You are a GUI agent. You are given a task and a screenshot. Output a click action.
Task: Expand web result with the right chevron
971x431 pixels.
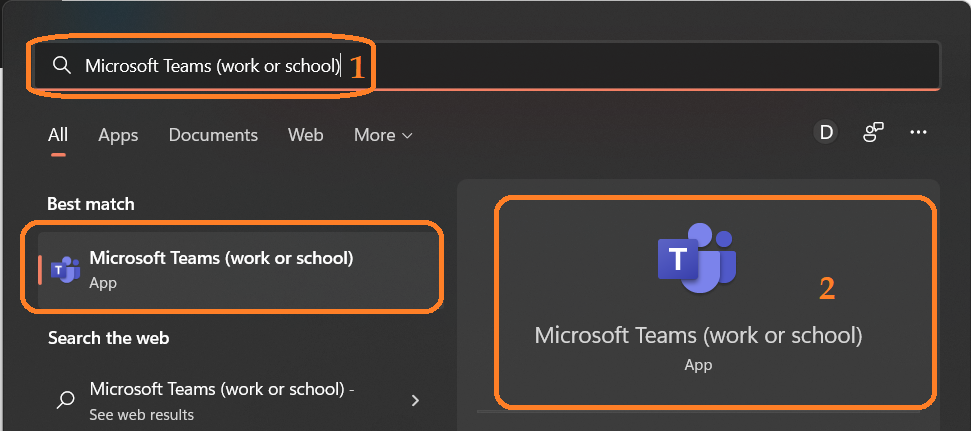(x=416, y=401)
